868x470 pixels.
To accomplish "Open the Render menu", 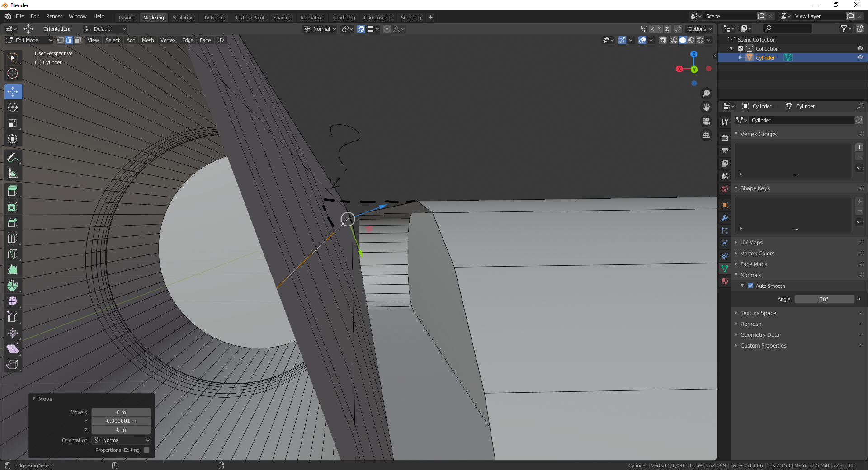I will click(x=54, y=16).
